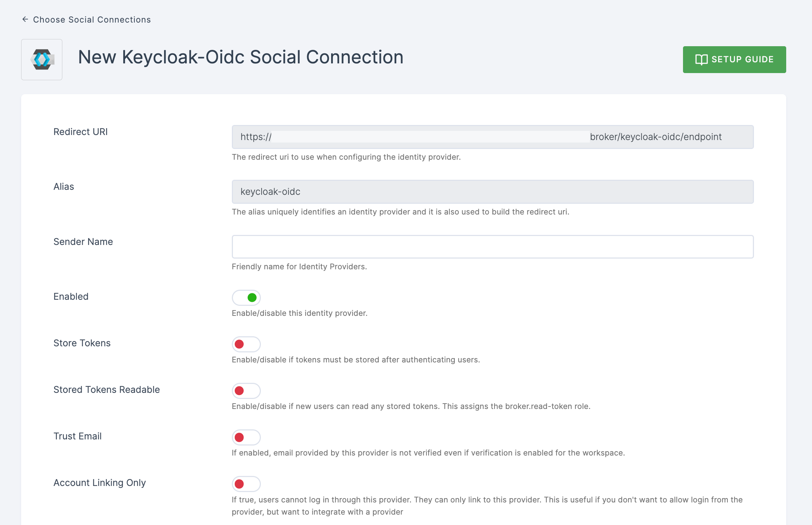The width and height of the screenshot is (812, 525).
Task: Click the redirect uri help text
Action: (346, 157)
